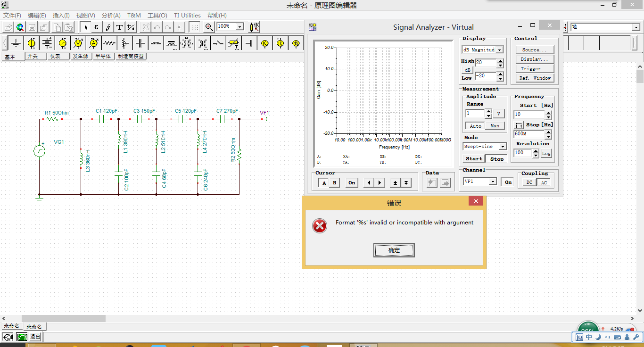Screen dimensions: 644x347
Task: Pick the resistor component icon
Action: coord(109,43)
